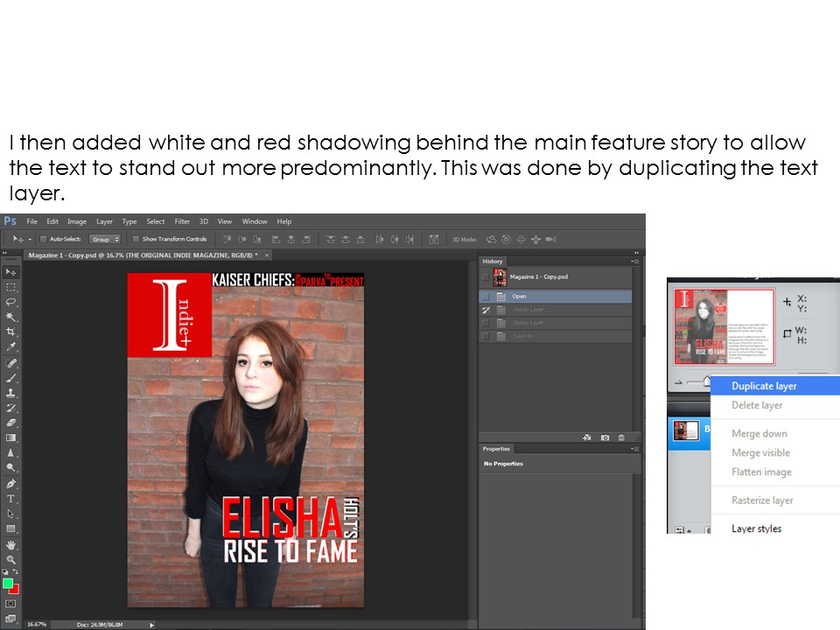Switch to the Properties panel tab

[x=496, y=449]
